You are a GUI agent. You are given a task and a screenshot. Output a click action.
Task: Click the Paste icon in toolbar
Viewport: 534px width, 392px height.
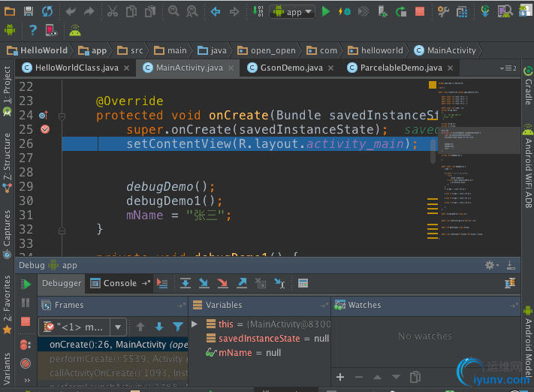[150, 11]
